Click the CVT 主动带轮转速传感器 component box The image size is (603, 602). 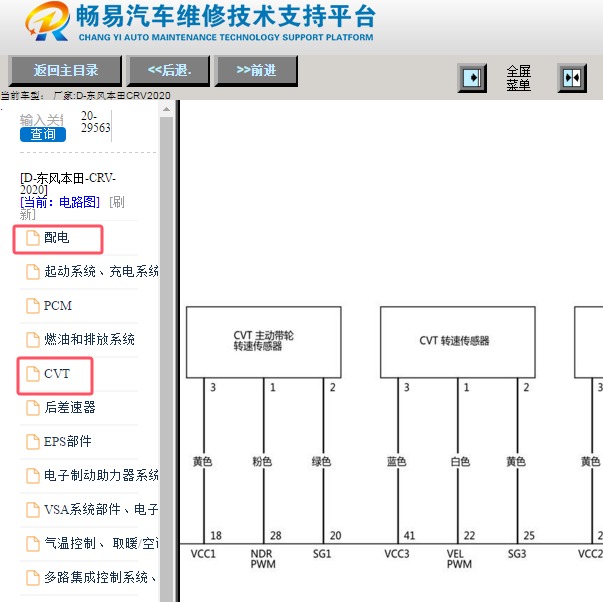pyautogui.click(x=263, y=342)
